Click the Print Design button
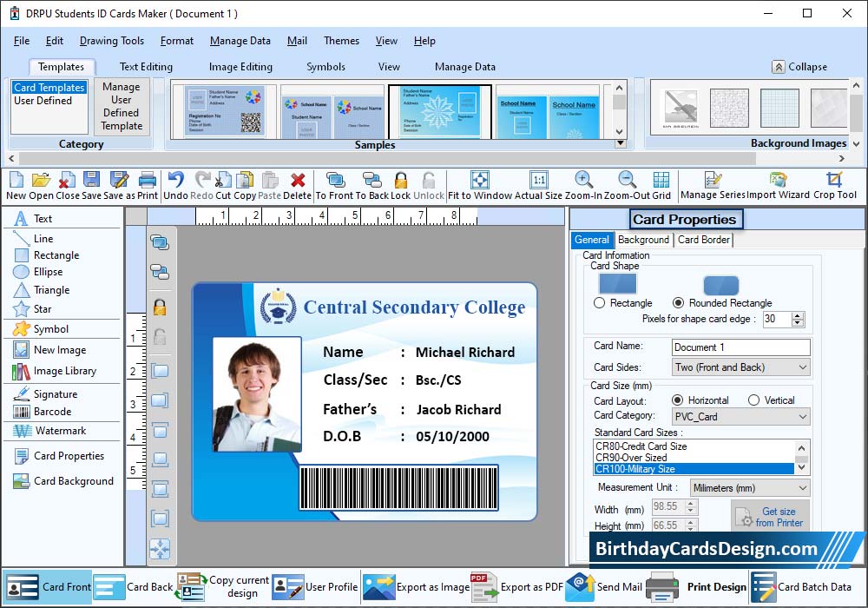This screenshot has width=868, height=608. (696, 587)
